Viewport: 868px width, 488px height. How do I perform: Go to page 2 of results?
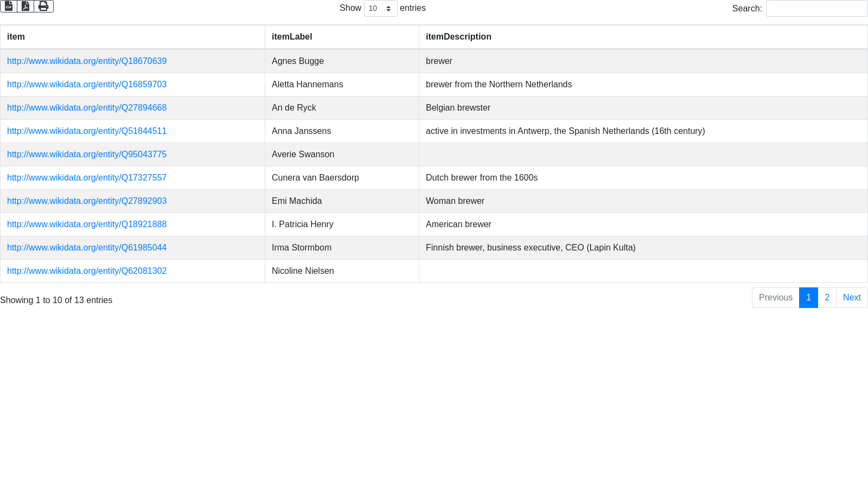pos(827,298)
